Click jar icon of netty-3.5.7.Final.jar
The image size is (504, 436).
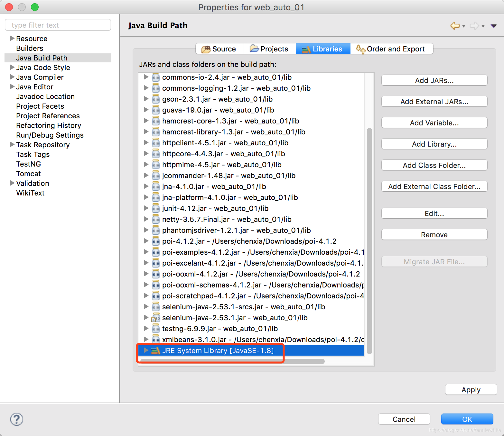156,219
